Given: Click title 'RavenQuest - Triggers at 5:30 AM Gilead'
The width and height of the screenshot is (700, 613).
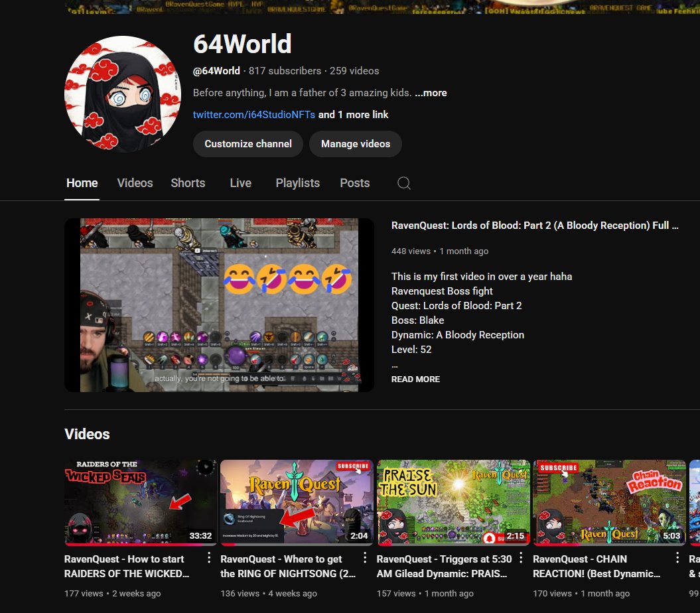Looking at the screenshot, I should coord(444,566).
